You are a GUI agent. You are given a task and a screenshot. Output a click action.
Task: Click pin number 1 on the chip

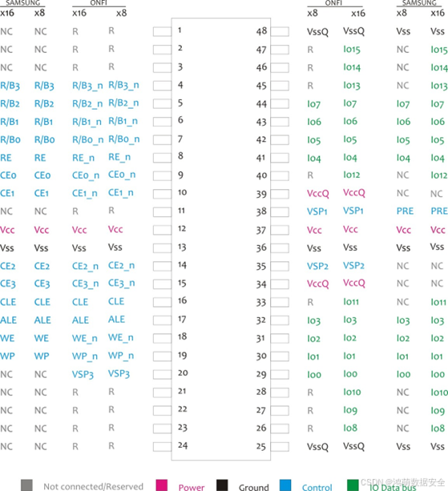(180, 30)
